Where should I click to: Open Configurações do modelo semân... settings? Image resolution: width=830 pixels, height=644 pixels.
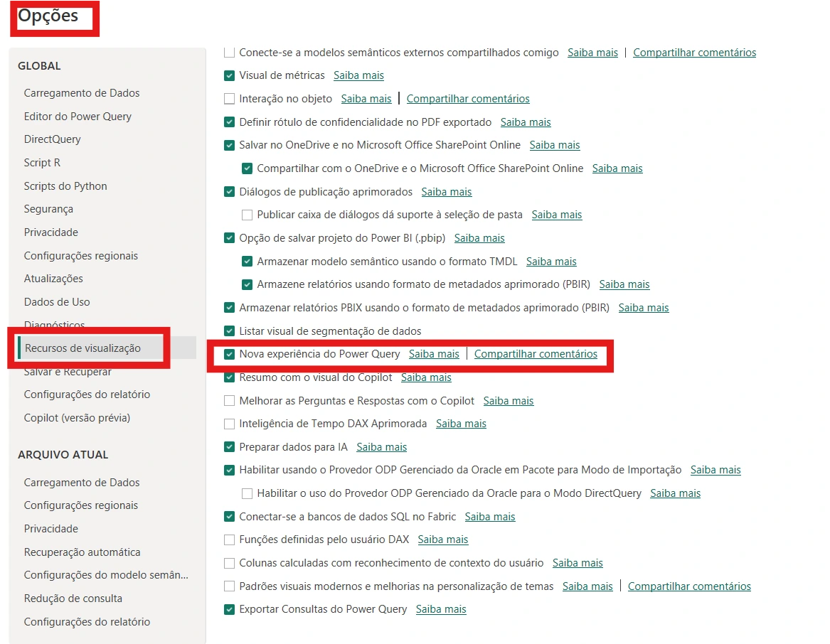tap(106, 574)
